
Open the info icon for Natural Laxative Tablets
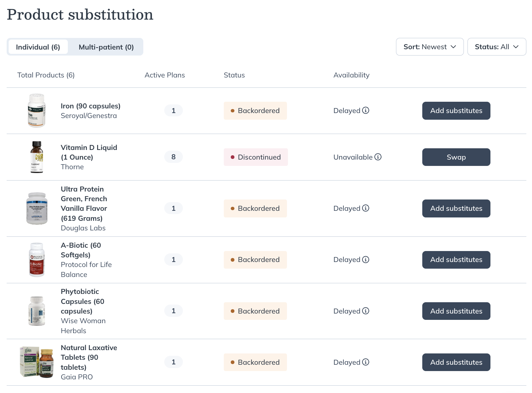click(366, 362)
